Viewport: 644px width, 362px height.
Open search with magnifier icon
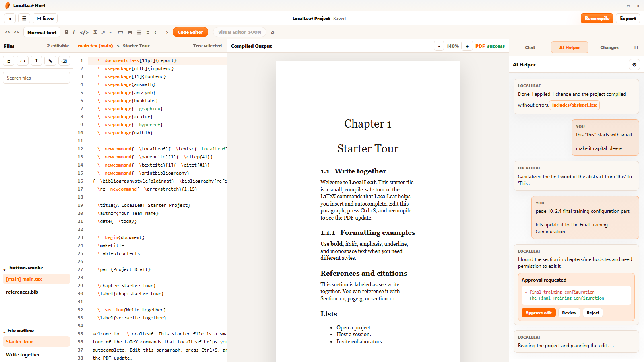click(x=272, y=32)
